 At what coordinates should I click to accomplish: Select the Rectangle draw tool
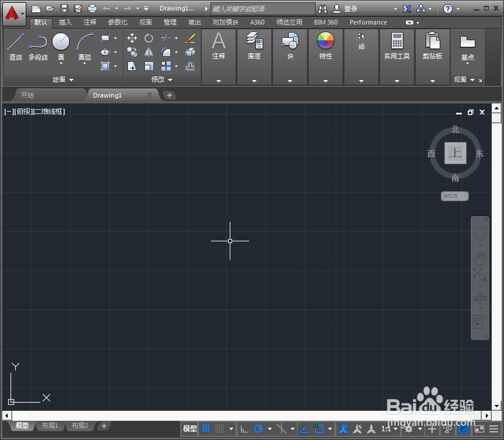click(x=105, y=38)
